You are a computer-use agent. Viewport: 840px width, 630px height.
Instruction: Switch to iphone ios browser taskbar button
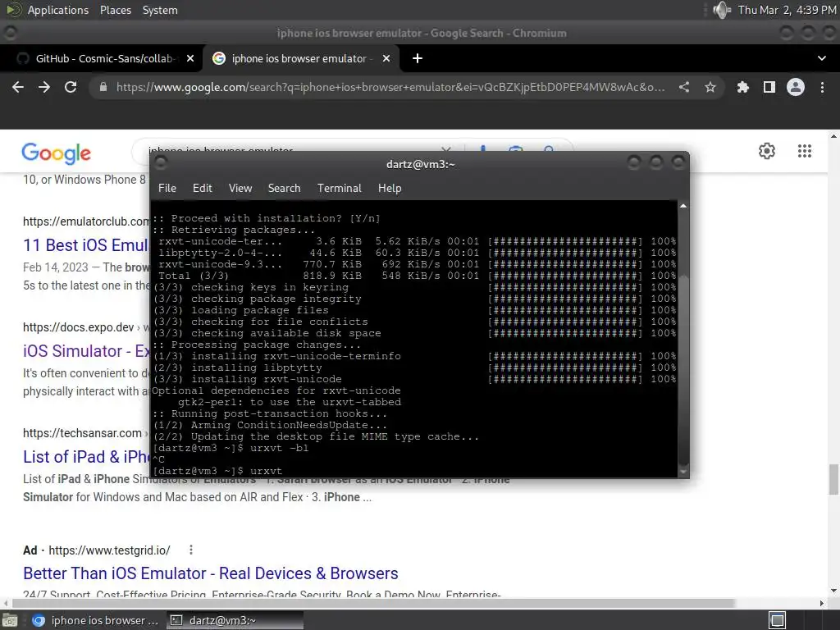point(97,620)
